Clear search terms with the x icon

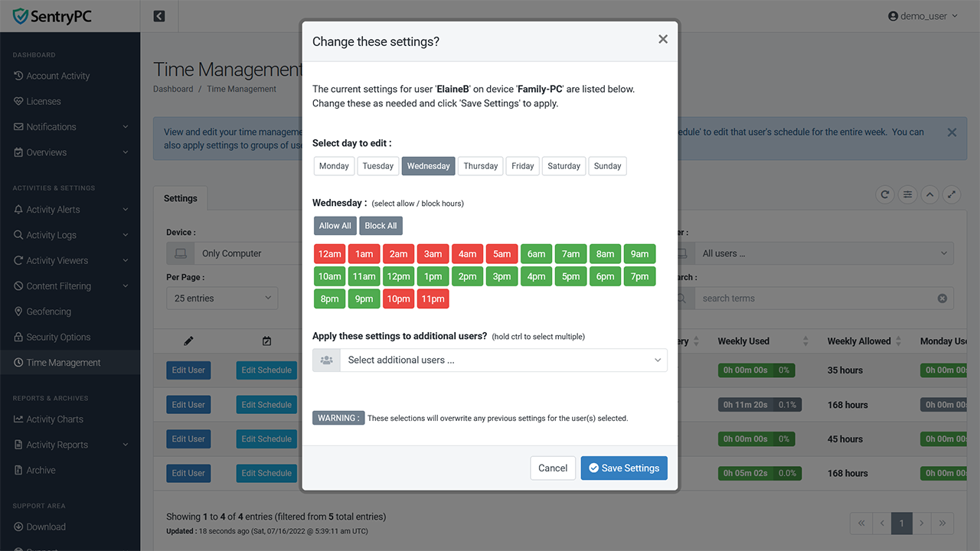tap(942, 298)
